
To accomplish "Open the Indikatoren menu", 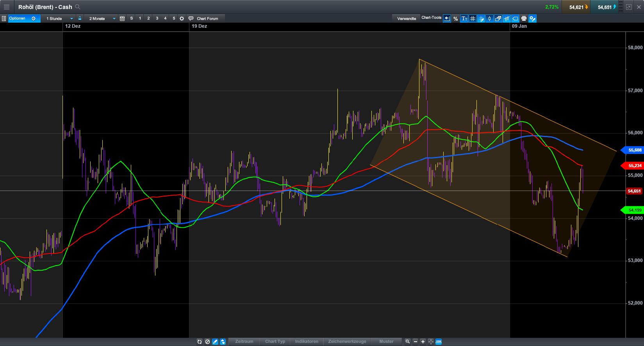I will click(307, 341).
